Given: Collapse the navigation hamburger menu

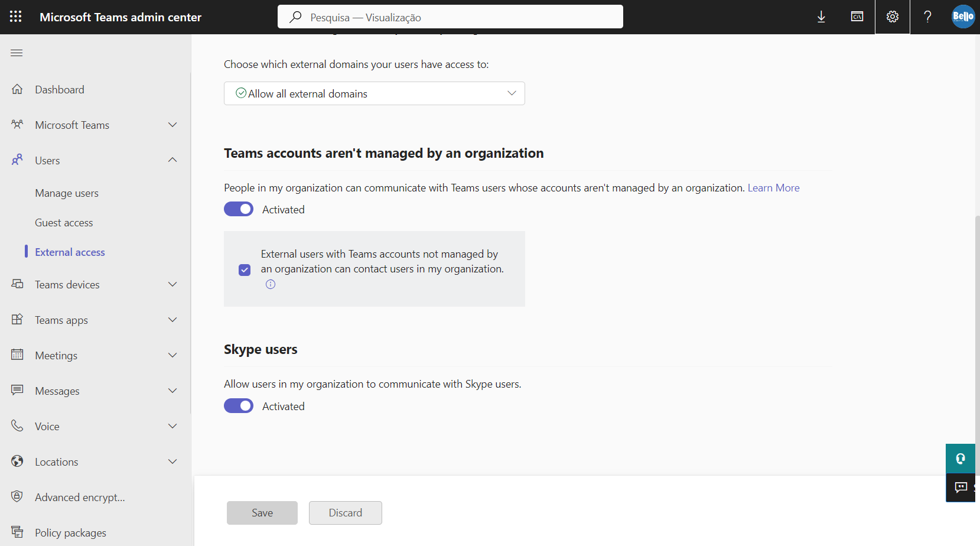Looking at the screenshot, I should click(17, 53).
